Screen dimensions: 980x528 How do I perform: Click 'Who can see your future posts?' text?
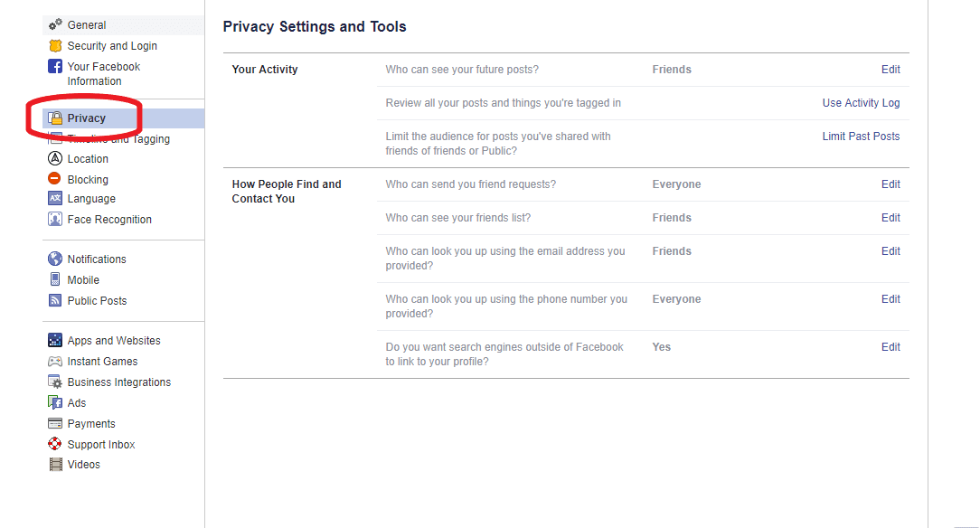[x=462, y=70]
